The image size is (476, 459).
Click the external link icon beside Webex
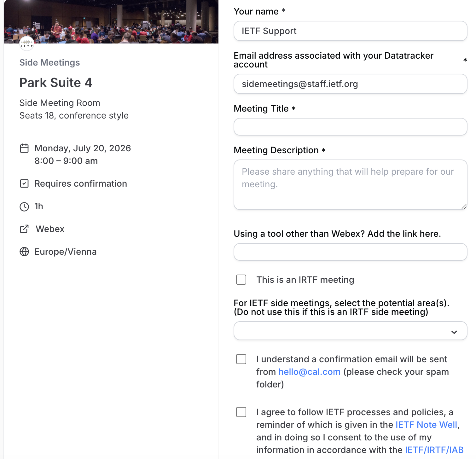(24, 229)
